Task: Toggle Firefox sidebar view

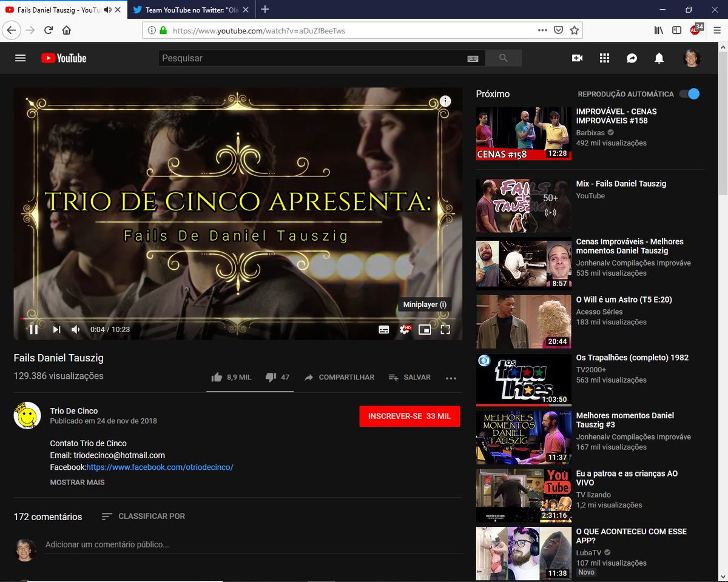Action: point(676,30)
